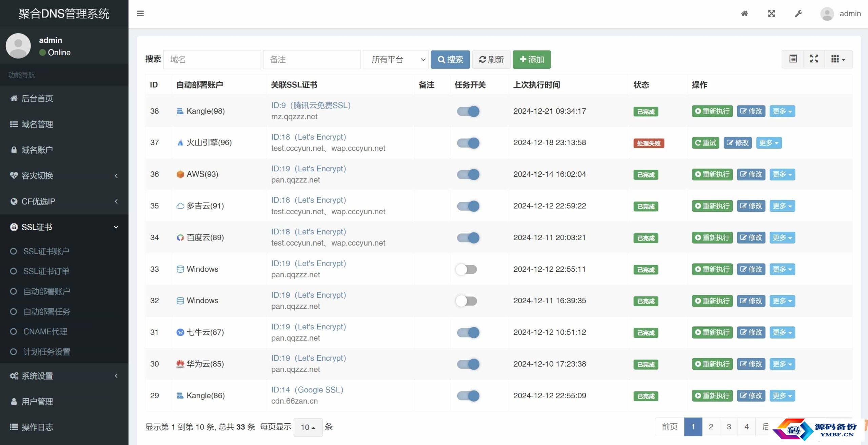This screenshot has height=445, width=868.
Task: Enable task switch for row 33
Action: click(x=466, y=269)
